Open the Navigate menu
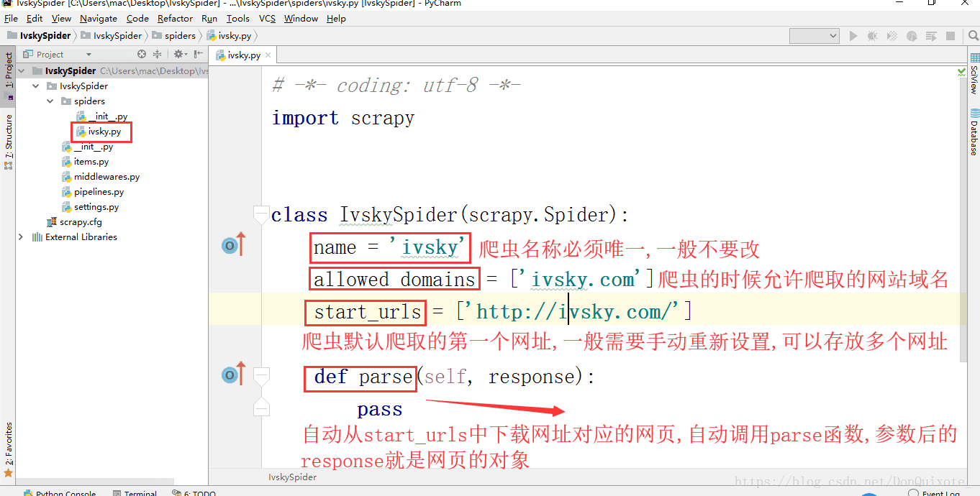 [x=99, y=18]
